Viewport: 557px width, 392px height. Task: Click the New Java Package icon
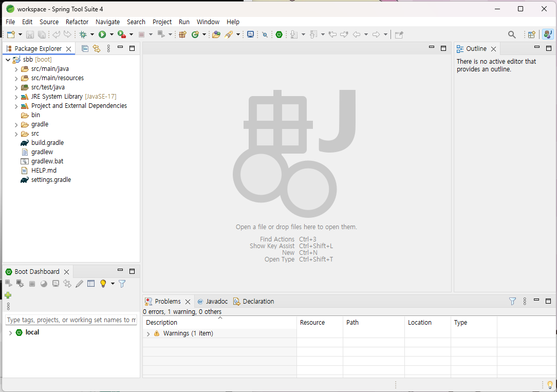coord(182,34)
